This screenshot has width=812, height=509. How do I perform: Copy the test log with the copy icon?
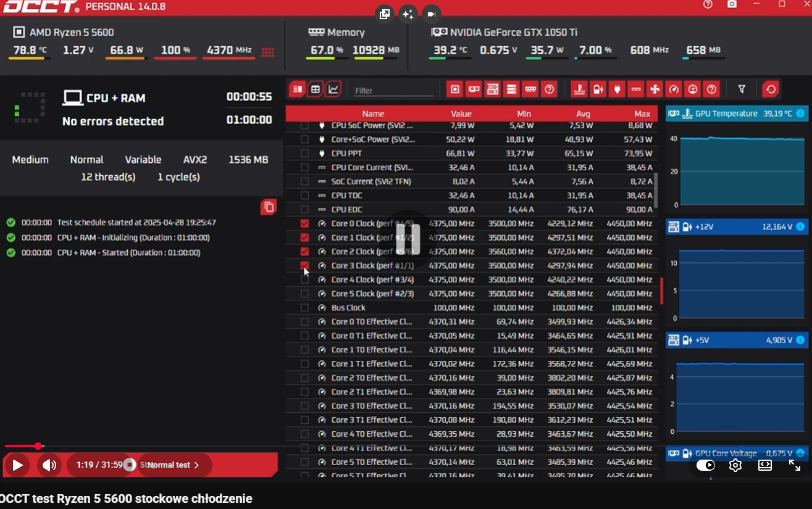click(x=269, y=207)
